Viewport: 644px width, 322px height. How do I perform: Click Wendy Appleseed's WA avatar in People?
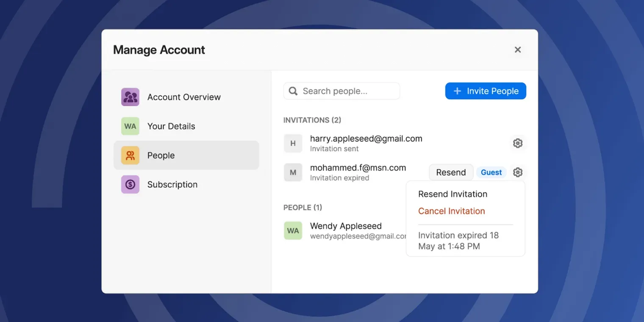tap(293, 230)
